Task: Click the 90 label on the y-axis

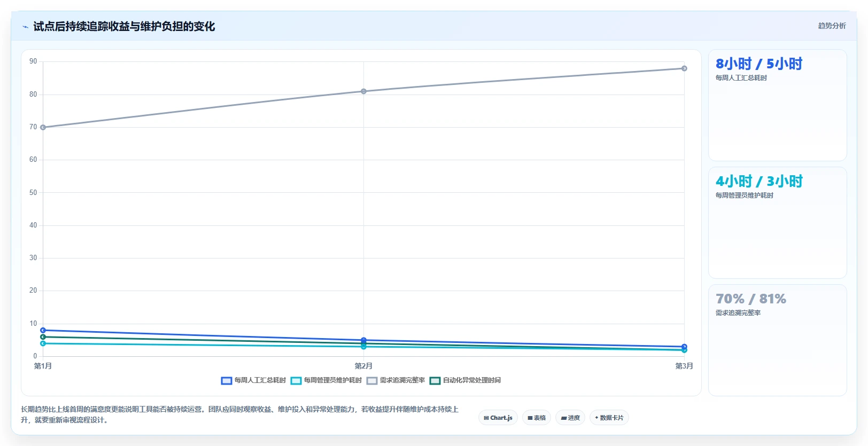Action: pos(33,61)
